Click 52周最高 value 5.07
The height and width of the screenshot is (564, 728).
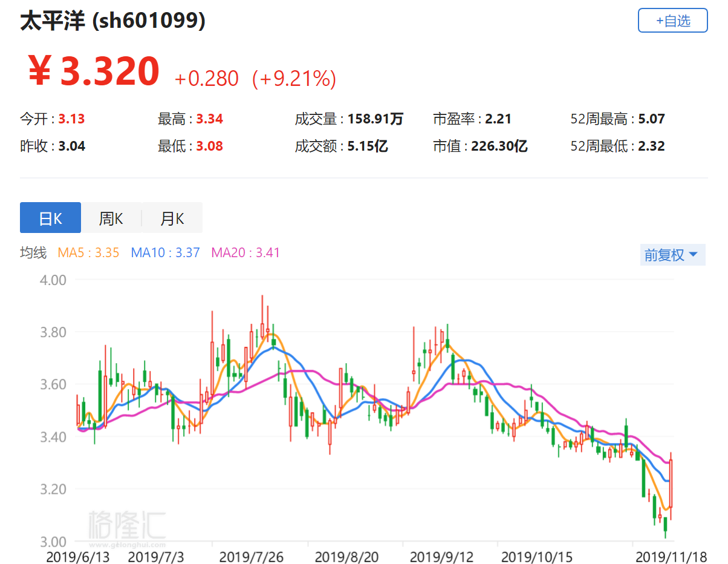[x=652, y=119]
